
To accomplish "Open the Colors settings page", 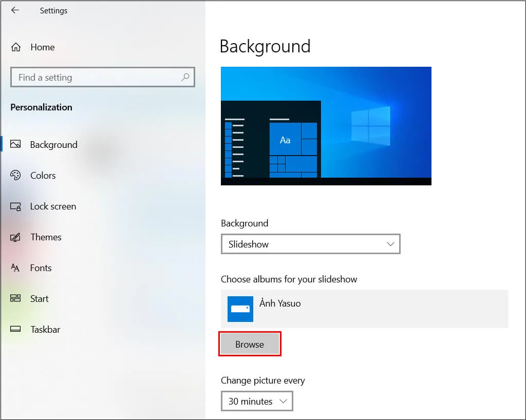I will (43, 176).
